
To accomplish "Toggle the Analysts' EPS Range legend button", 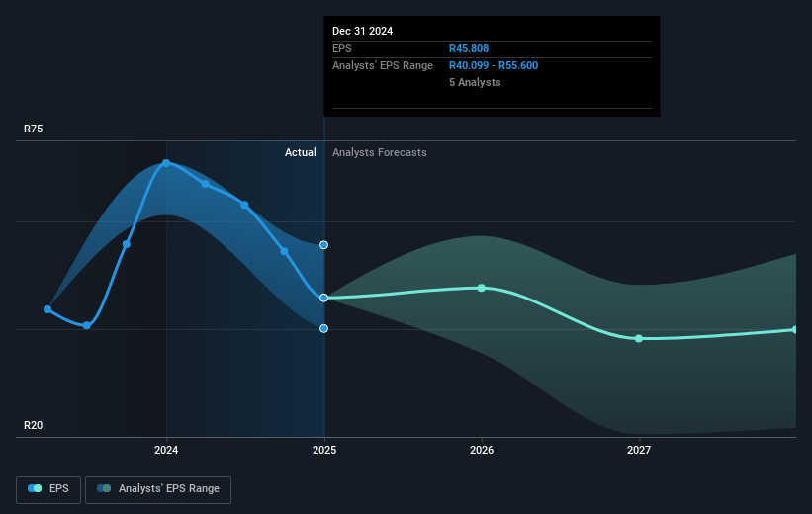I will pyautogui.click(x=158, y=489).
